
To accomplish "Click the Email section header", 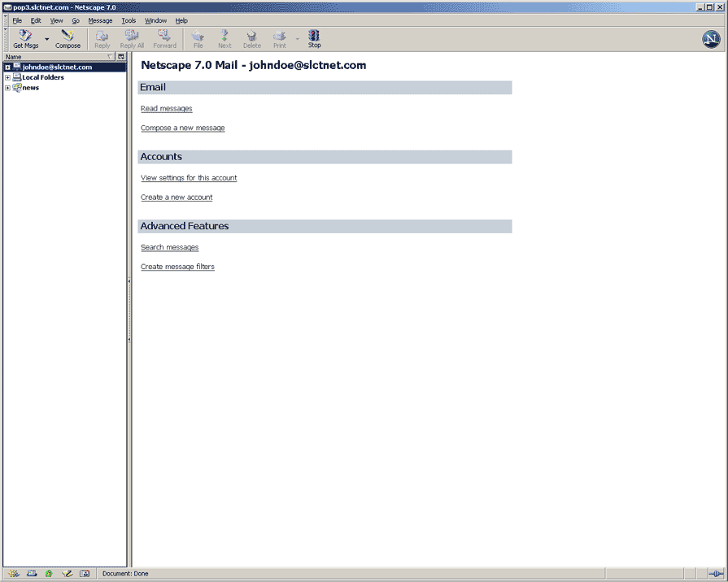I will (x=325, y=88).
